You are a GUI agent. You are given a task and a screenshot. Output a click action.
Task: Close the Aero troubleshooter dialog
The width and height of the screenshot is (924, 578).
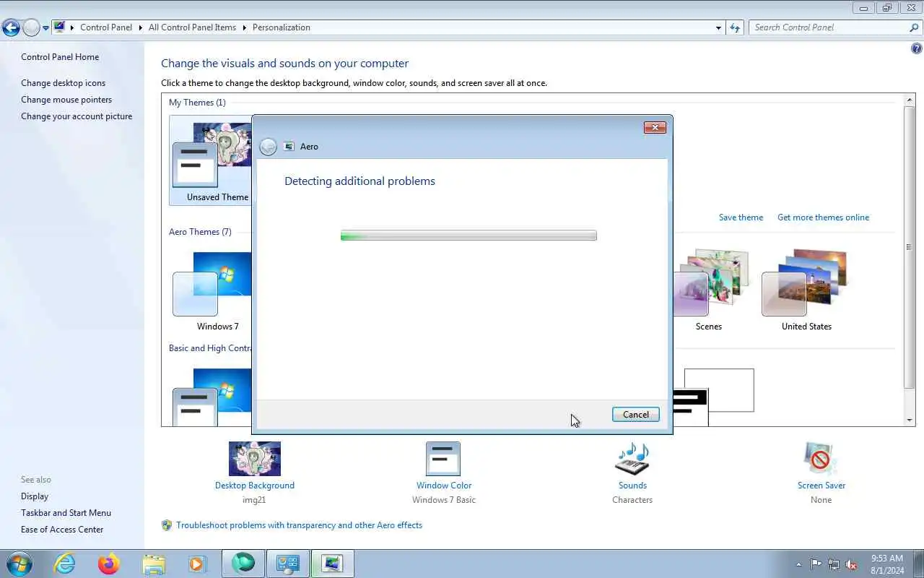pyautogui.click(x=655, y=128)
